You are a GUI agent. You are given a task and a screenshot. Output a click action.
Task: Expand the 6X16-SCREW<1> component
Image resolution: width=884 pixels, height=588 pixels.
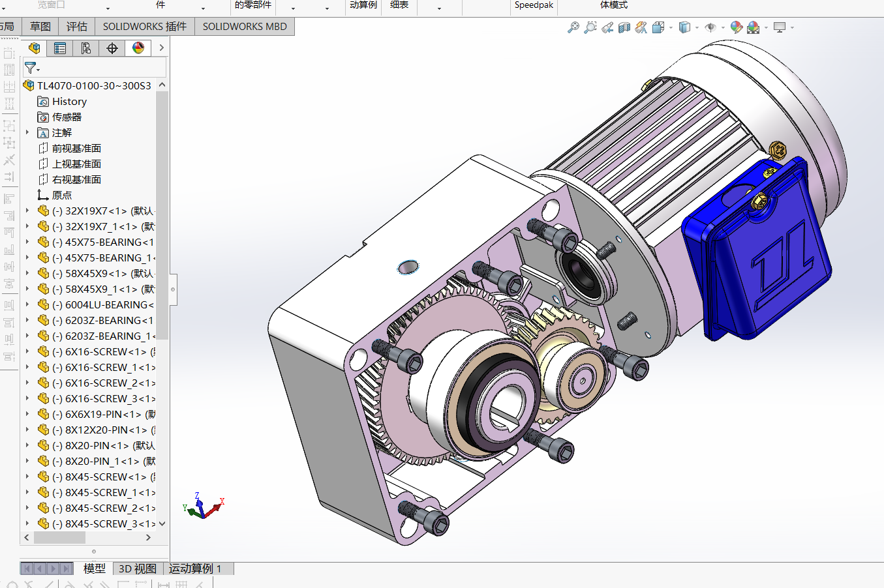pos(27,352)
